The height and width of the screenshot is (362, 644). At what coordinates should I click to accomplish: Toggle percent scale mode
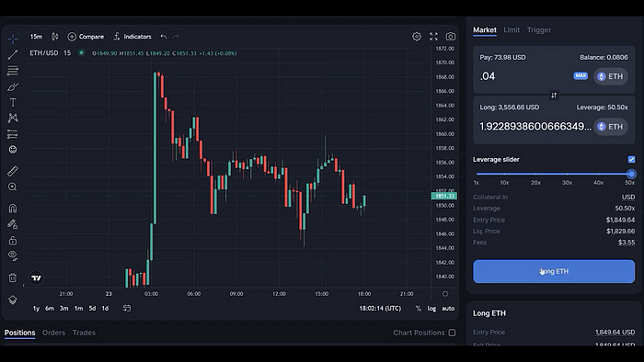tap(418, 309)
